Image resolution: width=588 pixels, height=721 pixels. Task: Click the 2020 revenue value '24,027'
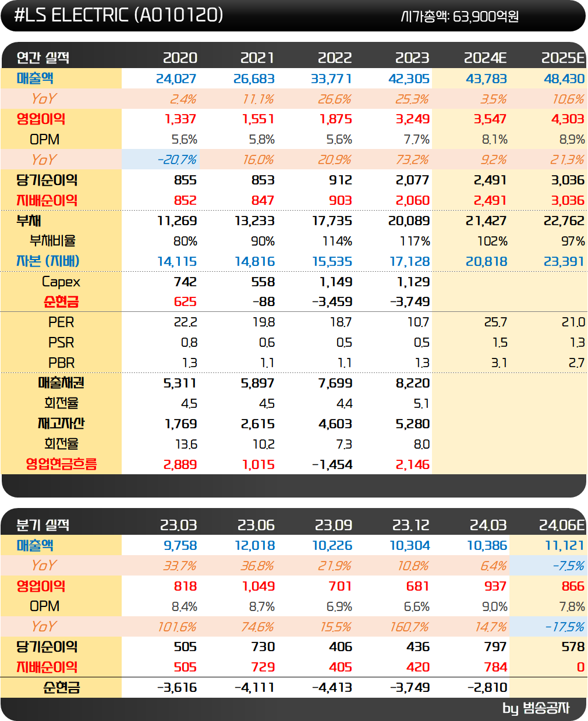(176, 79)
